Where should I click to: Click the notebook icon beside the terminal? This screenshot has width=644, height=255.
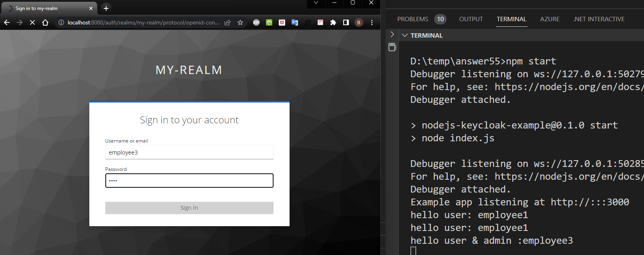coord(392,47)
